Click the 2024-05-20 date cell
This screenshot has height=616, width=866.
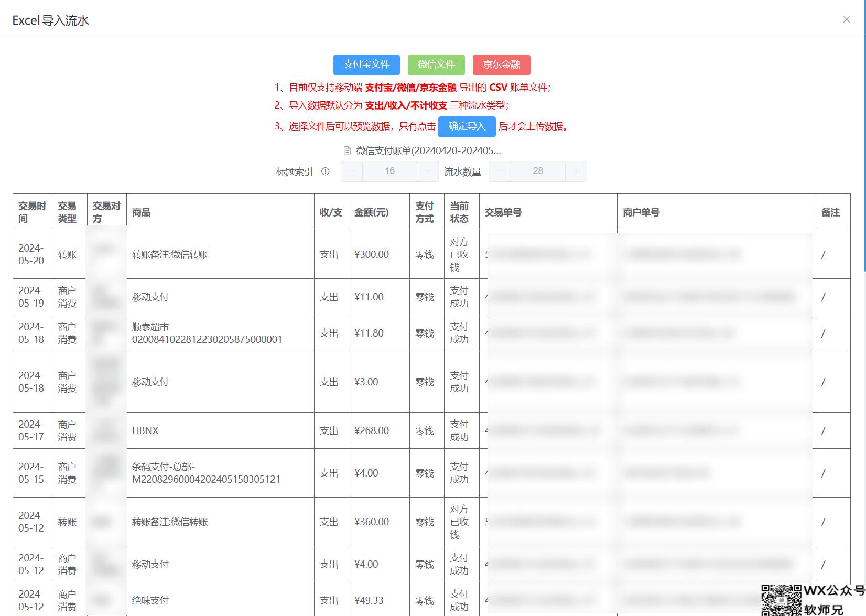pos(33,254)
